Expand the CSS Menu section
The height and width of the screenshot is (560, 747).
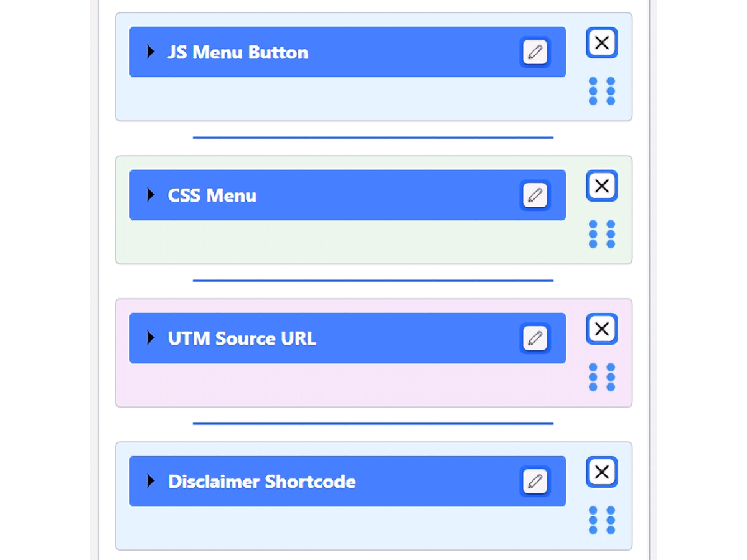click(x=150, y=195)
